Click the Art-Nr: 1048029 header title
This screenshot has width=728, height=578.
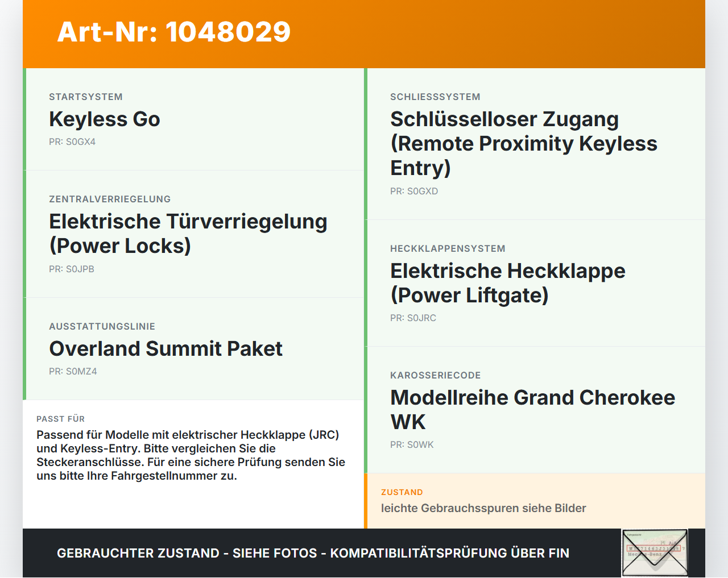pyautogui.click(x=174, y=32)
